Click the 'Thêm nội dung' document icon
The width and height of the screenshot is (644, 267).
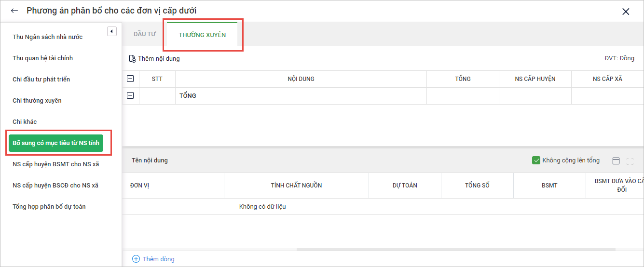(x=132, y=59)
